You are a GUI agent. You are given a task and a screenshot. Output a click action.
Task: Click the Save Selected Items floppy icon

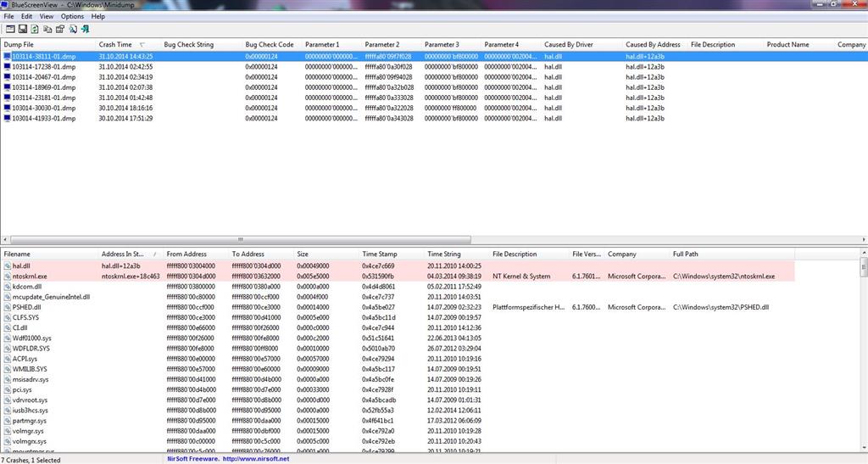23,29
